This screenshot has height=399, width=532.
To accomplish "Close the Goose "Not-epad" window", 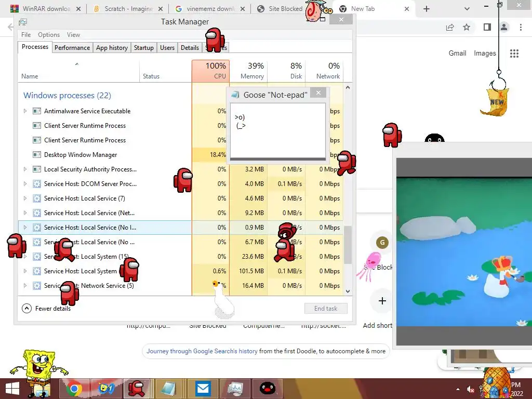I will point(318,92).
